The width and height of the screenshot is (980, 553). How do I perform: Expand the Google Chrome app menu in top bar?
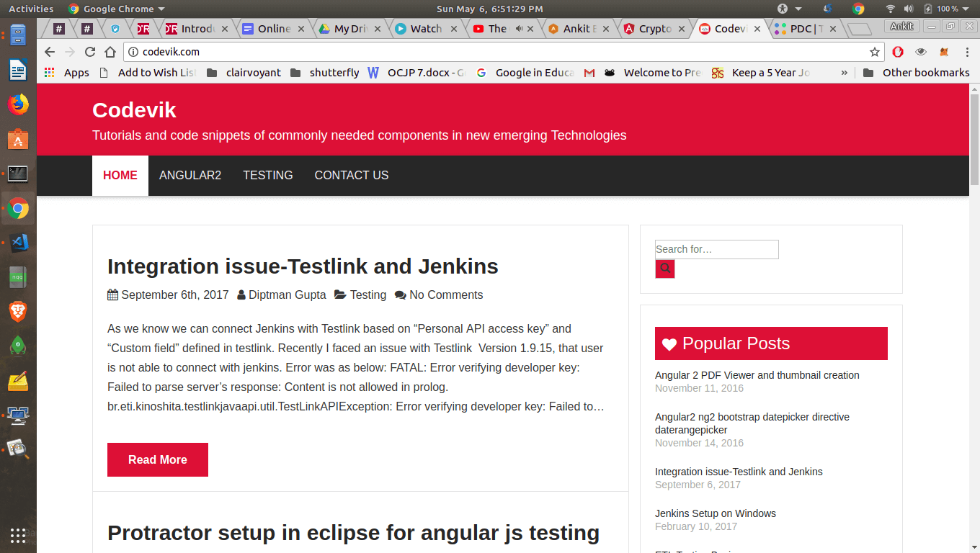click(x=116, y=9)
